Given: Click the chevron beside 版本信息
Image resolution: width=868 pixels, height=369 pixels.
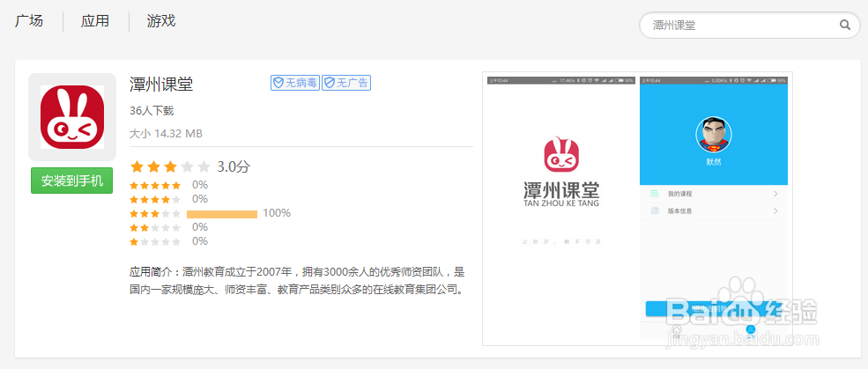Looking at the screenshot, I should [775, 210].
